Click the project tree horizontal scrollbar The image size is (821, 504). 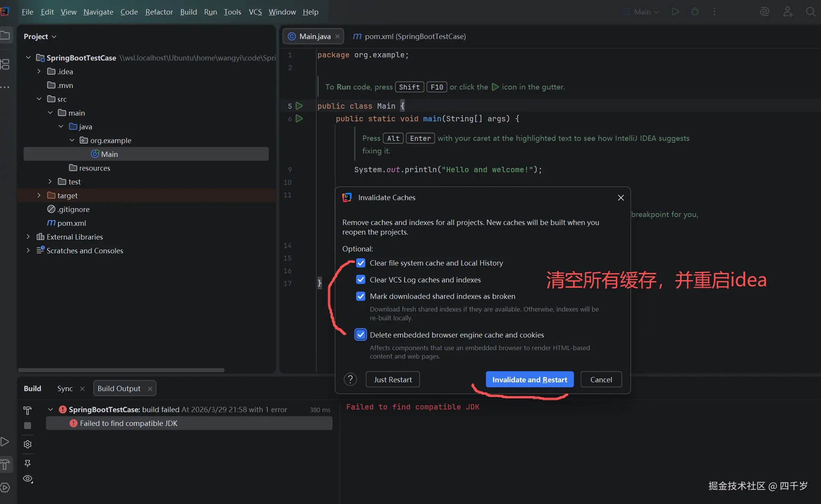(121, 370)
